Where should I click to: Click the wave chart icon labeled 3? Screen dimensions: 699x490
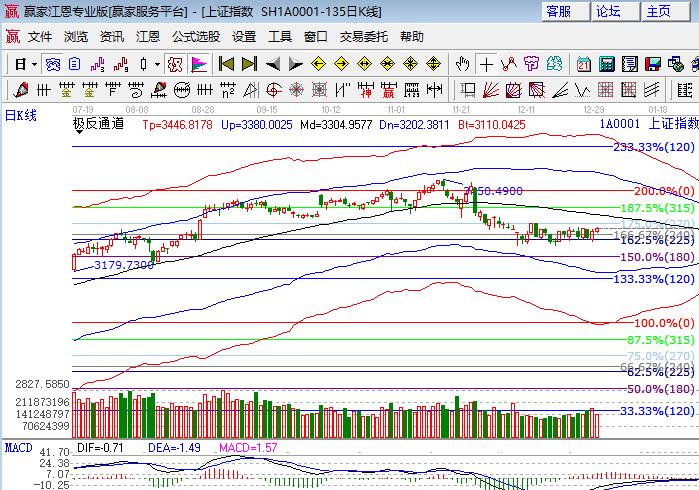pos(99,64)
